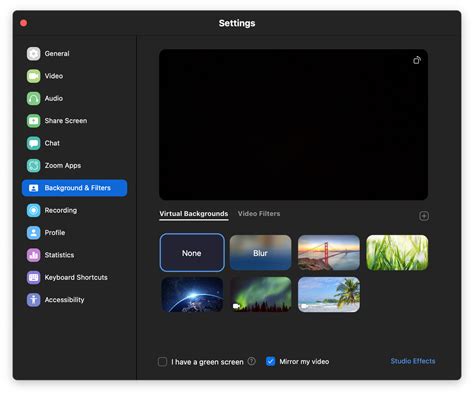Click the Chat text label
Screen dimensions: 474x395
click(52, 143)
